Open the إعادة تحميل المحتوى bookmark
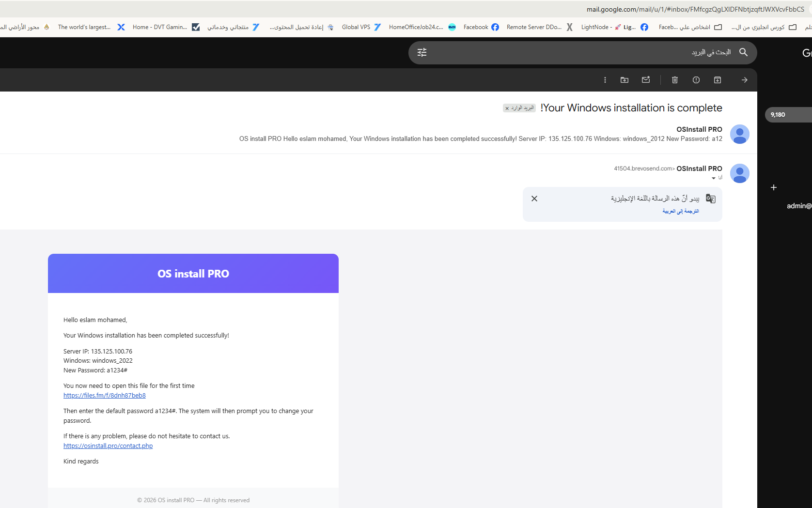 (301, 27)
